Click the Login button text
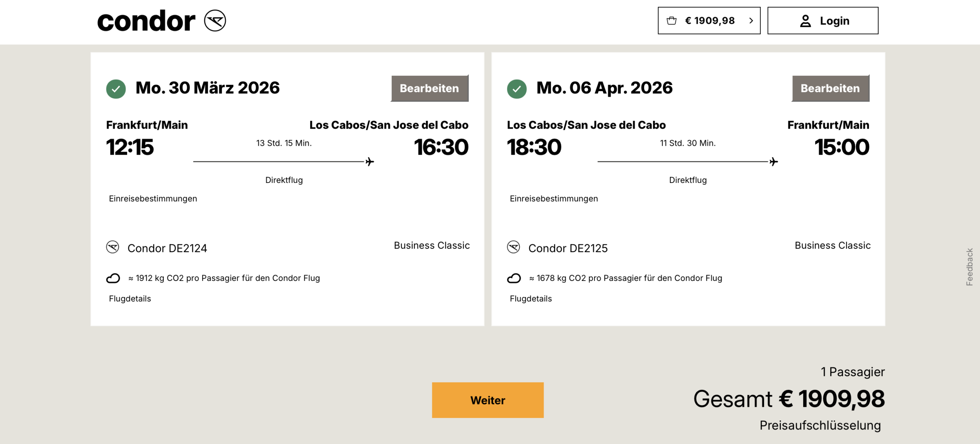The width and height of the screenshot is (980, 444). click(x=835, y=21)
